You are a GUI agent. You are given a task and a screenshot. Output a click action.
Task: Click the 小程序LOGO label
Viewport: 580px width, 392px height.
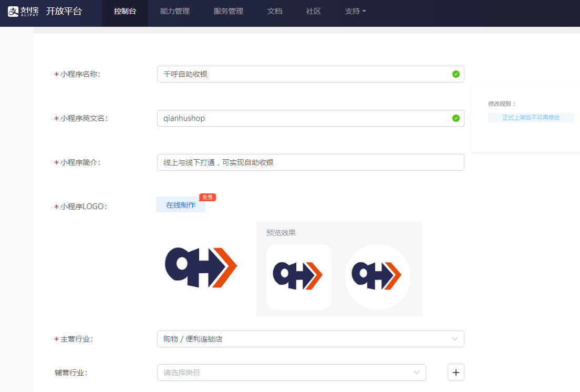tap(84, 207)
